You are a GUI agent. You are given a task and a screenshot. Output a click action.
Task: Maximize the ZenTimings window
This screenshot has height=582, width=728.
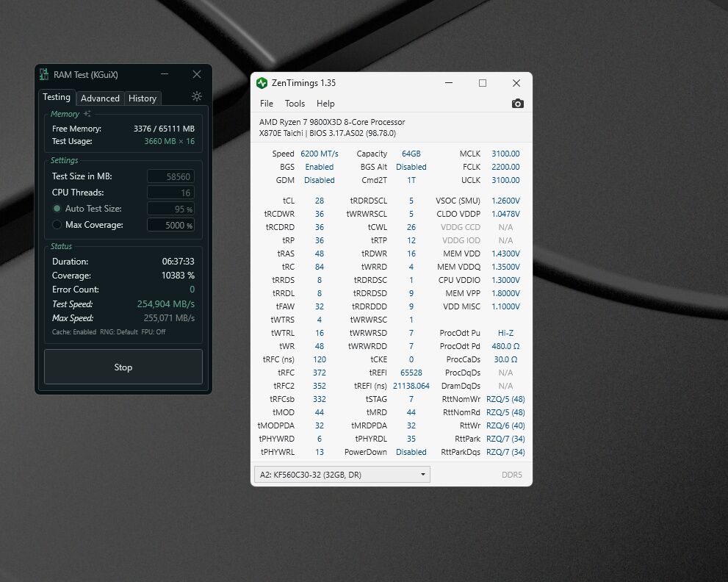click(x=483, y=83)
